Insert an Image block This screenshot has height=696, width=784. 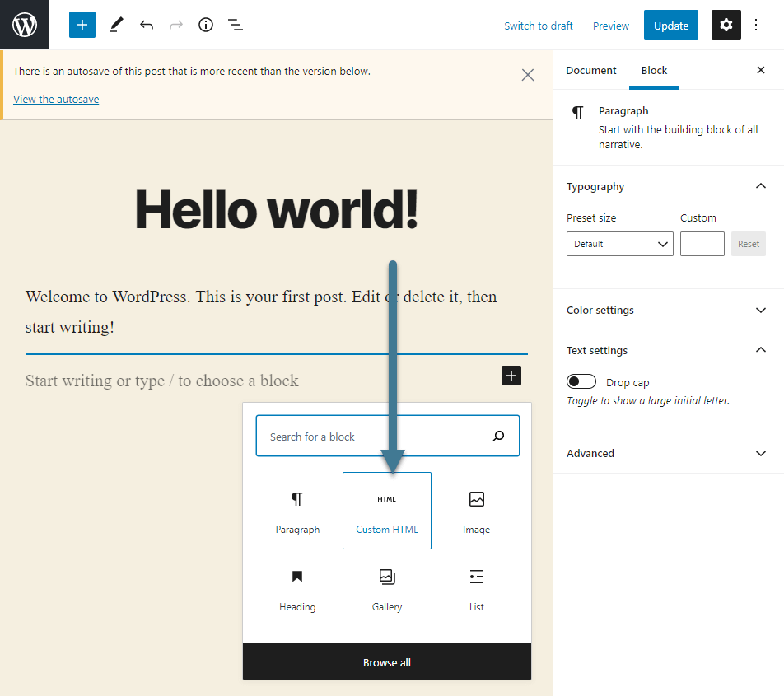click(476, 511)
